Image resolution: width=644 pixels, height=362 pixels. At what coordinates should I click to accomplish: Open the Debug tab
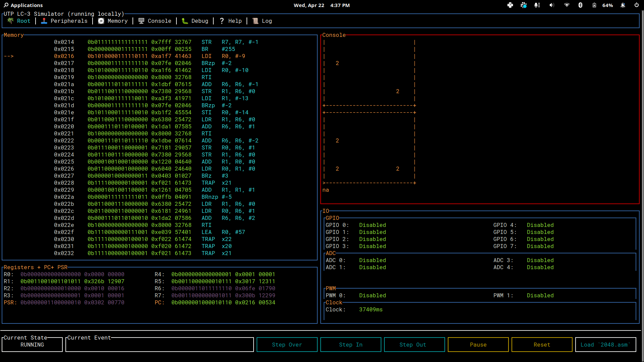[200, 21]
